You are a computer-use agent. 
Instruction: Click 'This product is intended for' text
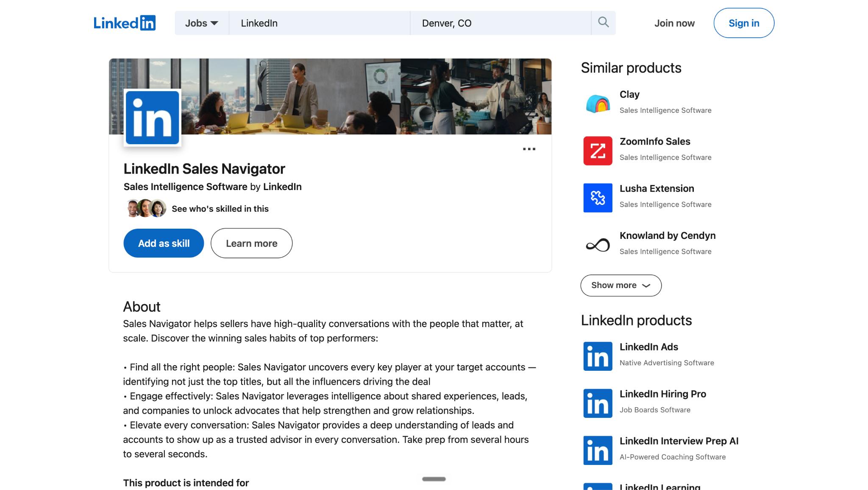tap(186, 483)
